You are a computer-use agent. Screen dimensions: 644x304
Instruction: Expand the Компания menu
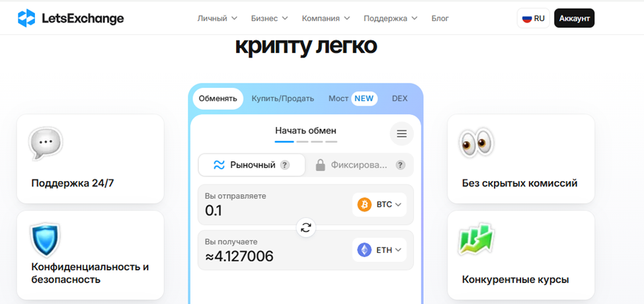coord(326,19)
